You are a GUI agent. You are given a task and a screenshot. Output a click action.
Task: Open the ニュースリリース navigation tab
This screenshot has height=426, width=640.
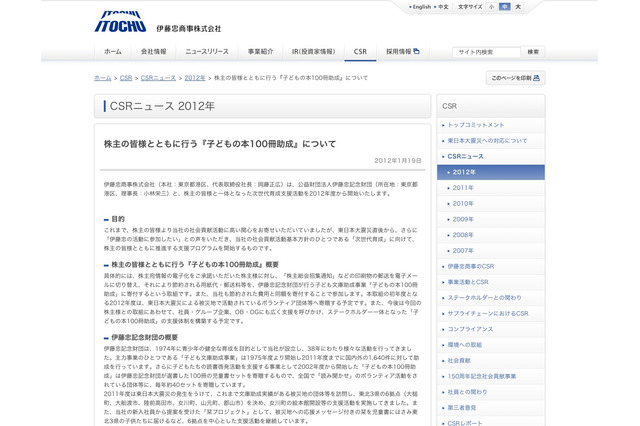point(207,52)
